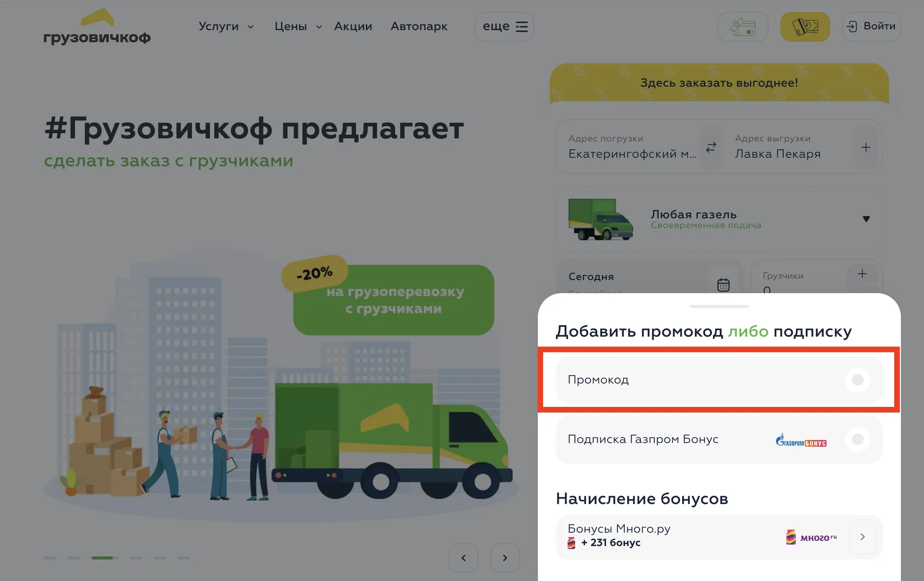Open the Акции page
This screenshot has height=581, width=924.
point(353,27)
